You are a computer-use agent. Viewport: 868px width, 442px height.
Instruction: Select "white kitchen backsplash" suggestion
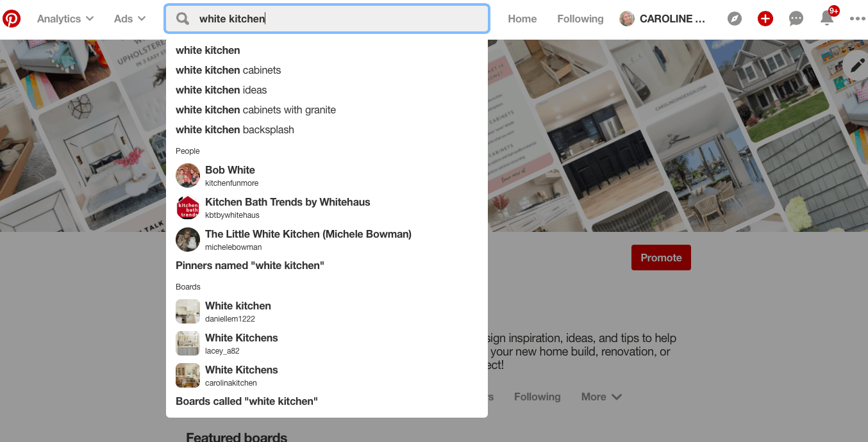[x=235, y=130]
